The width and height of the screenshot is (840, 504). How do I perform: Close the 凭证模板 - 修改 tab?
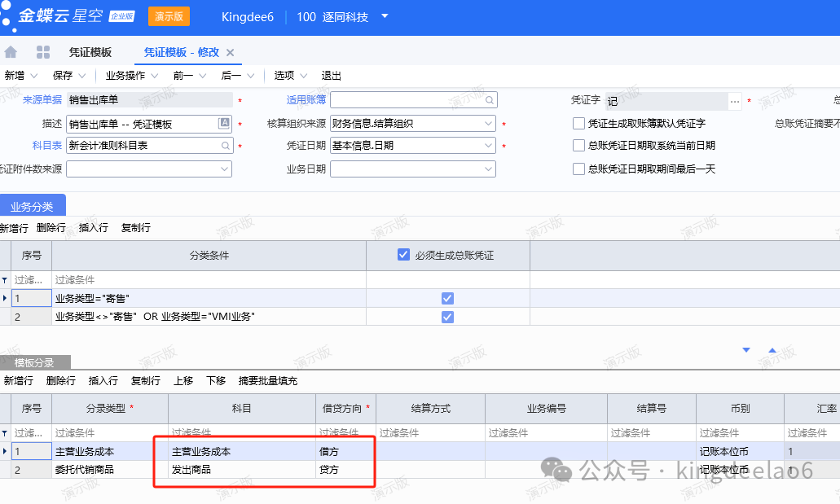click(230, 53)
